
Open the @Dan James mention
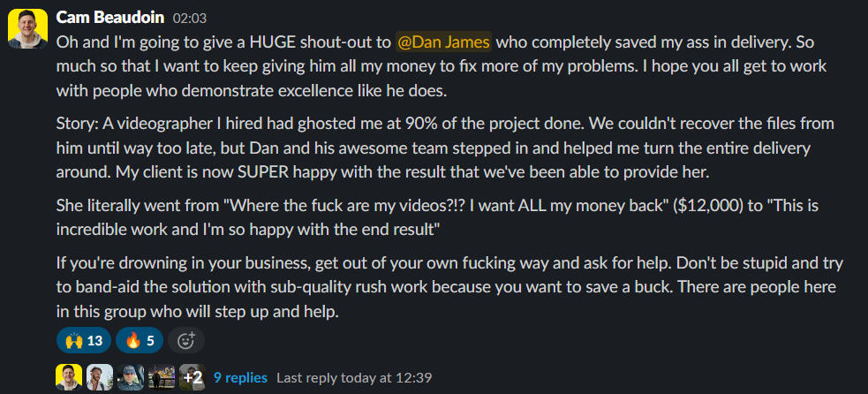(x=444, y=42)
